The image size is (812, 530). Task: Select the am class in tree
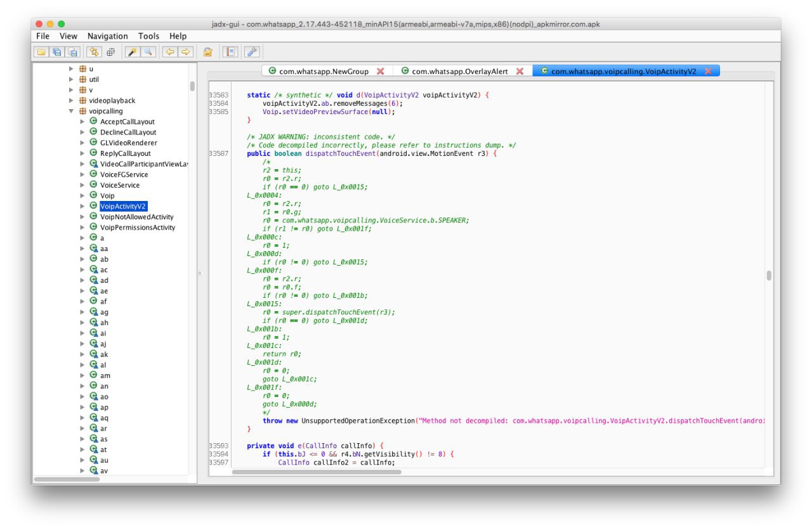click(x=105, y=375)
